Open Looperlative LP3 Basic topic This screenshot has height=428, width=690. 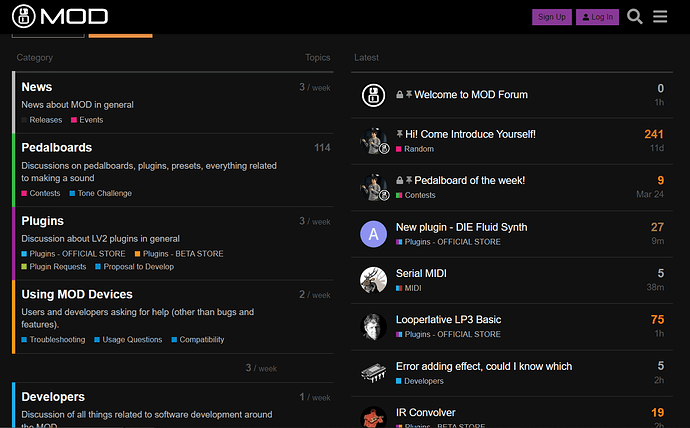[x=448, y=319]
